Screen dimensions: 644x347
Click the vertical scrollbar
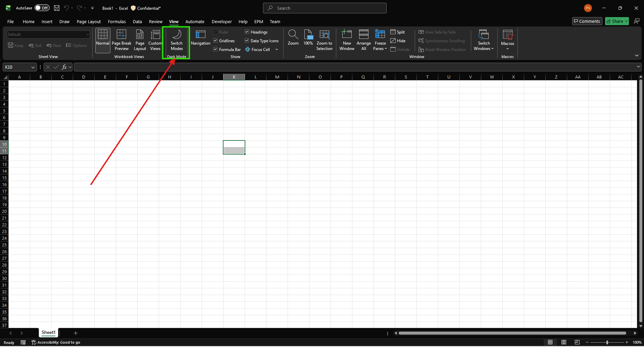641,200
